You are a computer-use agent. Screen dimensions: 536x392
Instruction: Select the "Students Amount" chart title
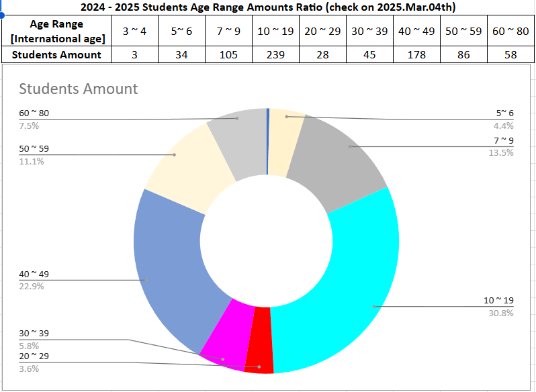tap(78, 89)
